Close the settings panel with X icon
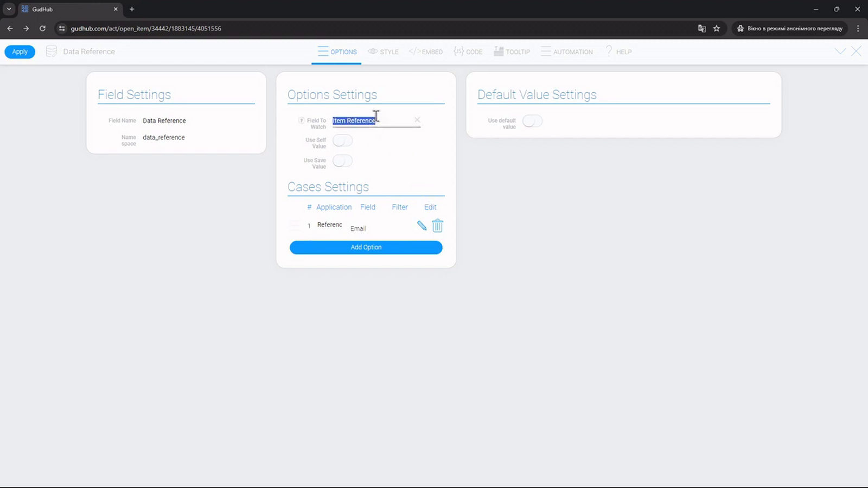Image resolution: width=868 pixels, height=488 pixels. [856, 52]
